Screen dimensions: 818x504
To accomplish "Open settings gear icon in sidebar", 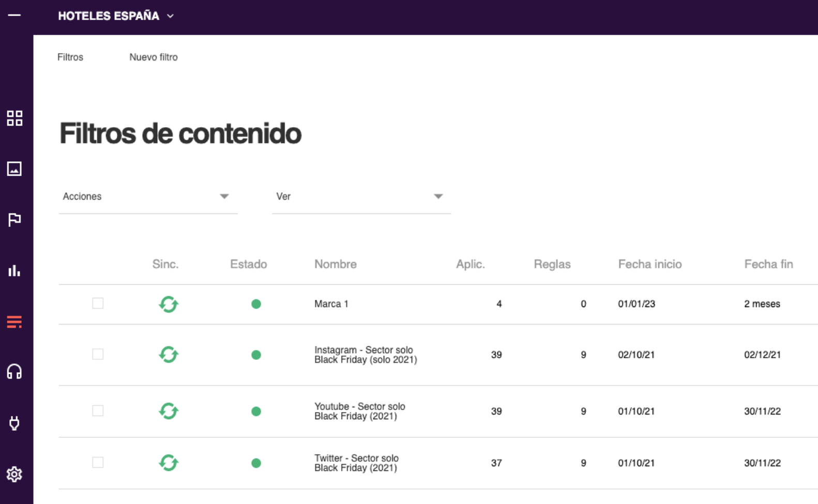I will [x=14, y=474].
